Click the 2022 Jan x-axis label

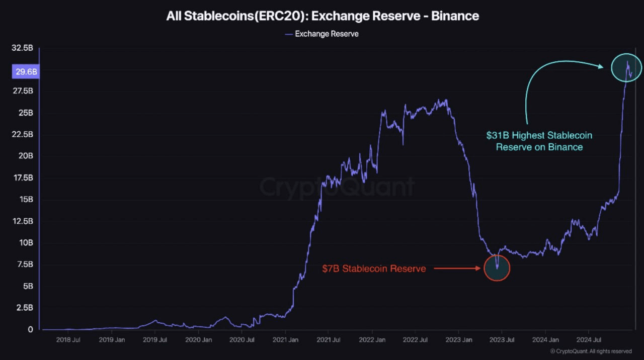372,340
